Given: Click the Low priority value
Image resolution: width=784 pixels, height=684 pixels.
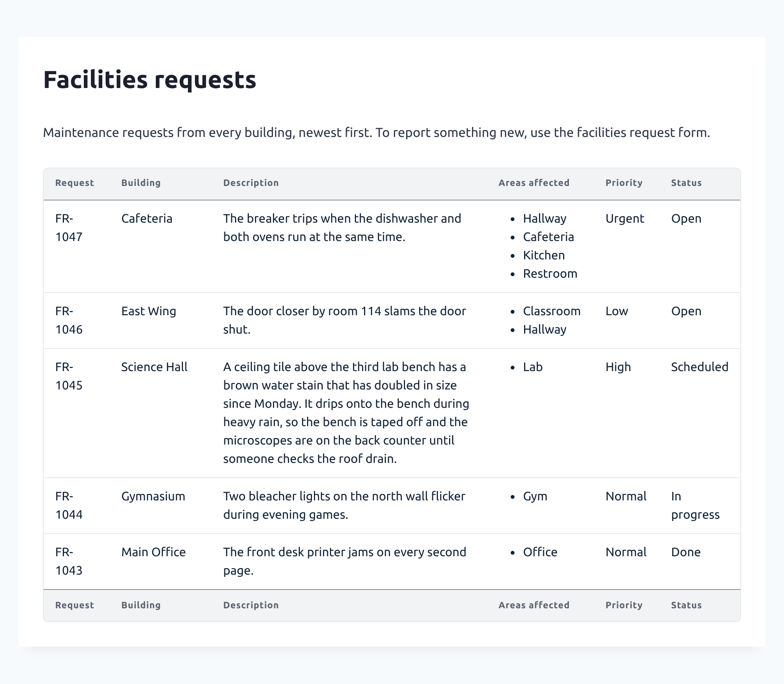Looking at the screenshot, I should click(x=617, y=311).
